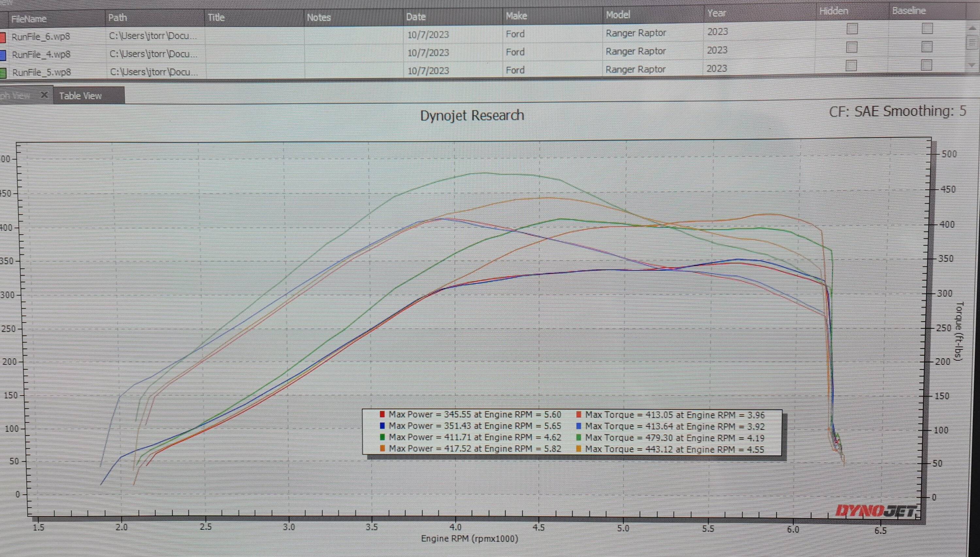Enable Baseline for RunFile_5.wp8
Image resolution: width=980 pixels, height=557 pixels.
[x=926, y=65]
